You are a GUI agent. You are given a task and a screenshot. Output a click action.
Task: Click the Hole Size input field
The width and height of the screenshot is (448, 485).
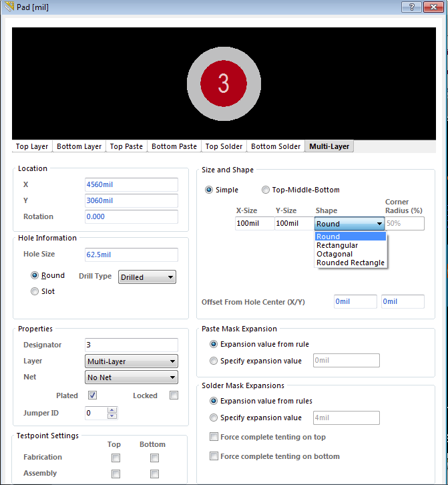pos(131,255)
